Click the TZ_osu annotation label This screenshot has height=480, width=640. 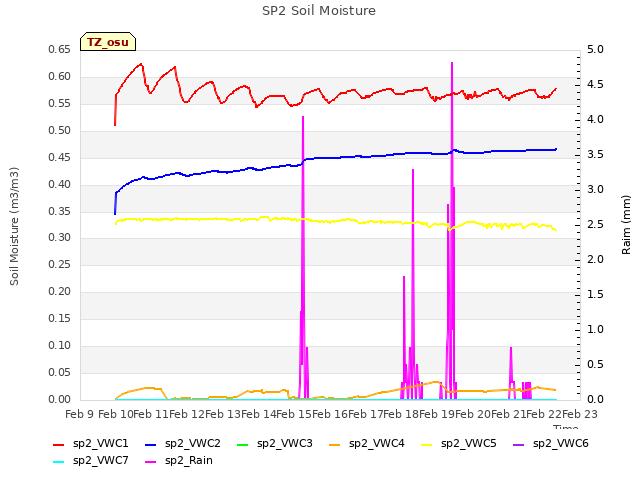(x=108, y=42)
